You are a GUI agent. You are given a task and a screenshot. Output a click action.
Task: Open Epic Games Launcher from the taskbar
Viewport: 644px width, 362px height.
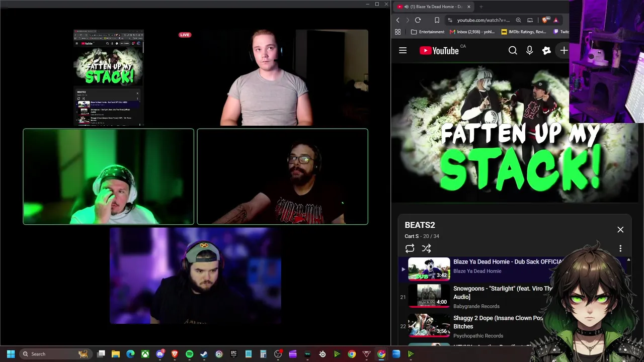coord(233,354)
